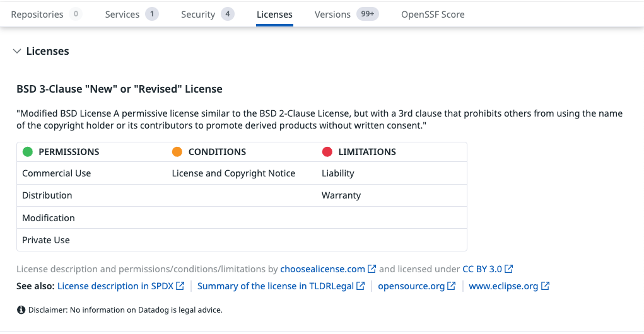
Task: Click external-link icon beside CC BY 3.0
Action: coord(509,269)
